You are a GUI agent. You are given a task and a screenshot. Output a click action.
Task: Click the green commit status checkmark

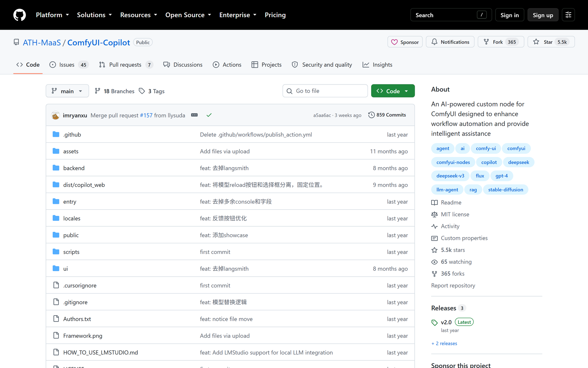pos(209,115)
